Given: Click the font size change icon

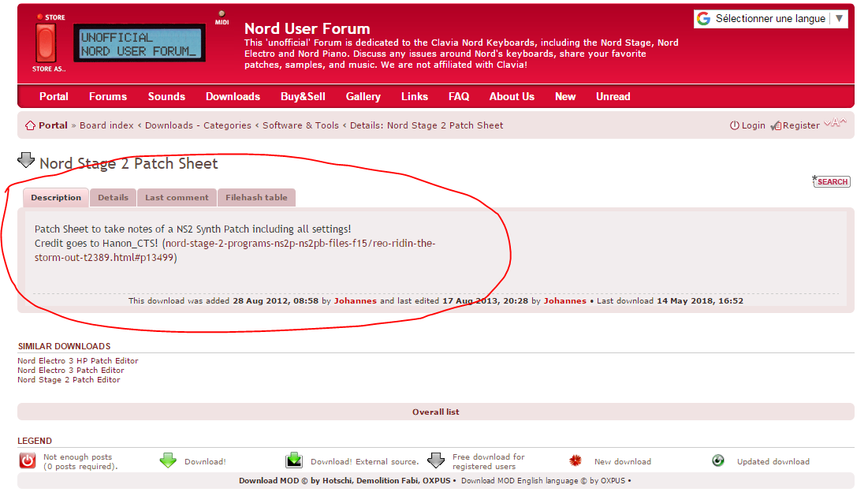Looking at the screenshot, I should point(835,123).
